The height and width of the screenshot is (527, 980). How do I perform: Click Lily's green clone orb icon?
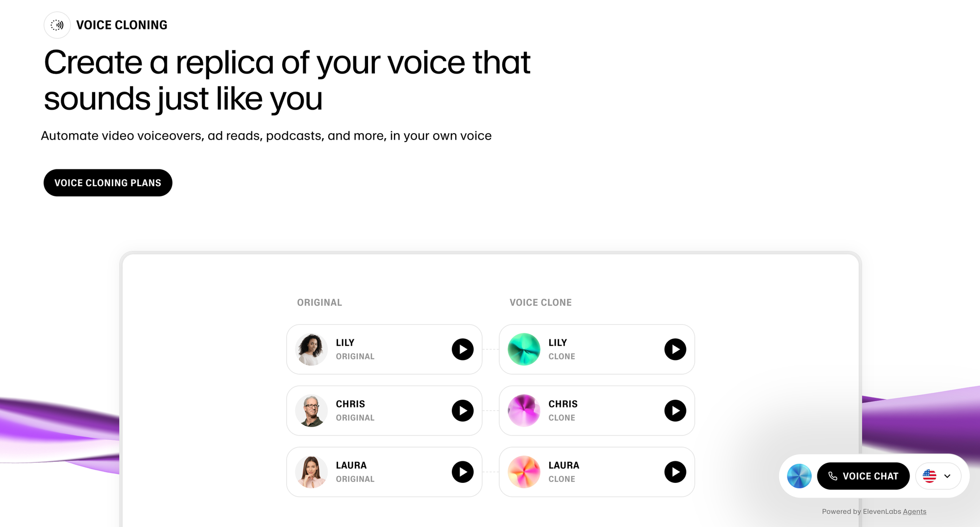tap(523, 349)
